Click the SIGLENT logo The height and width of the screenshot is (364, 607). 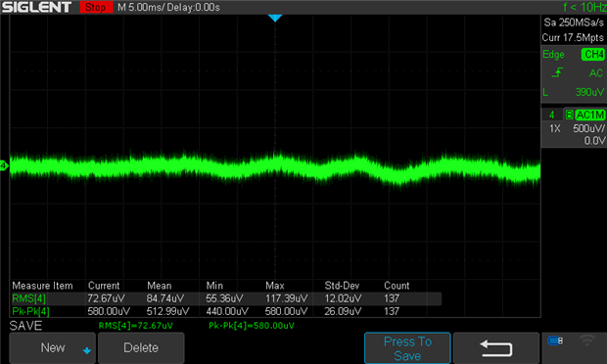pyautogui.click(x=37, y=7)
